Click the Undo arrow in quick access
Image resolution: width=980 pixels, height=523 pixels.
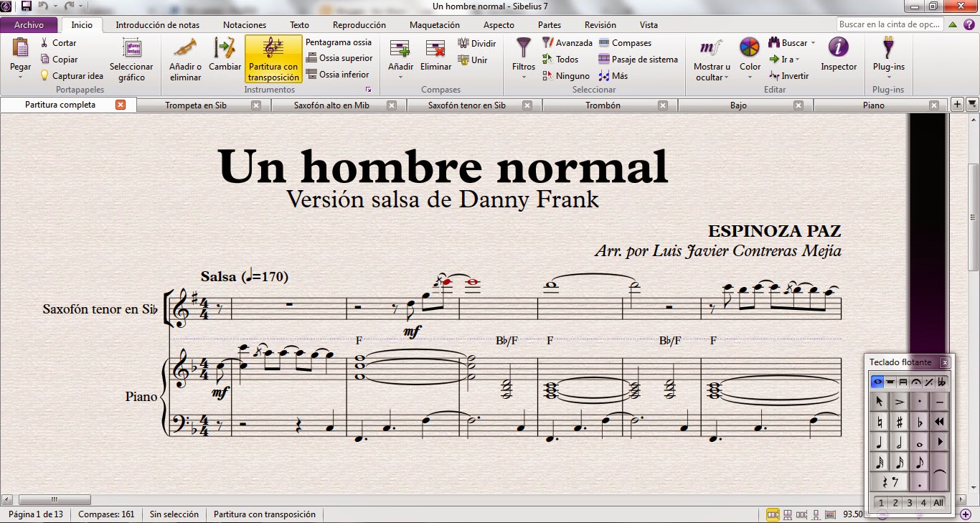pos(43,6)
